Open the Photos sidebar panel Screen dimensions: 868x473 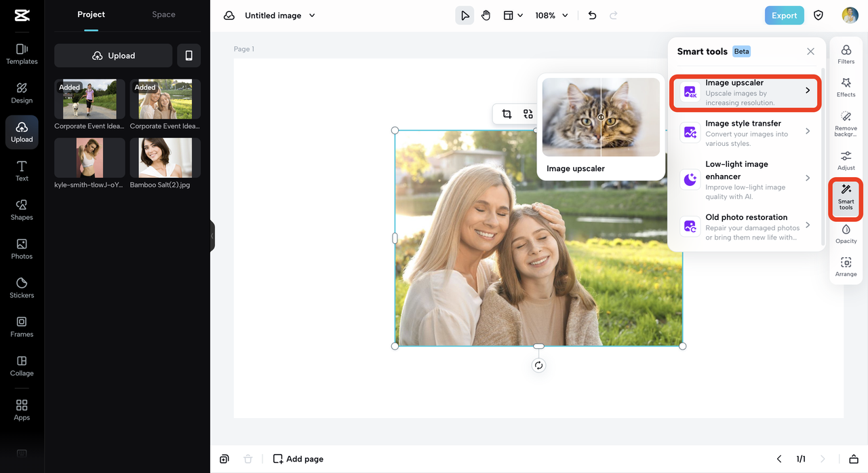pyautogui.click(x=22, y=249)
